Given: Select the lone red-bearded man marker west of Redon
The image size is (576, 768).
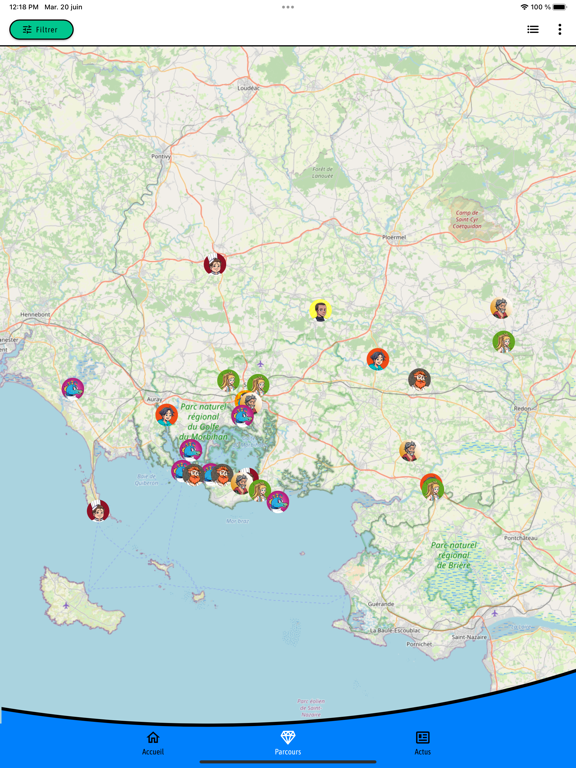Looking at the screenshot, I should [x=419, y=379].
